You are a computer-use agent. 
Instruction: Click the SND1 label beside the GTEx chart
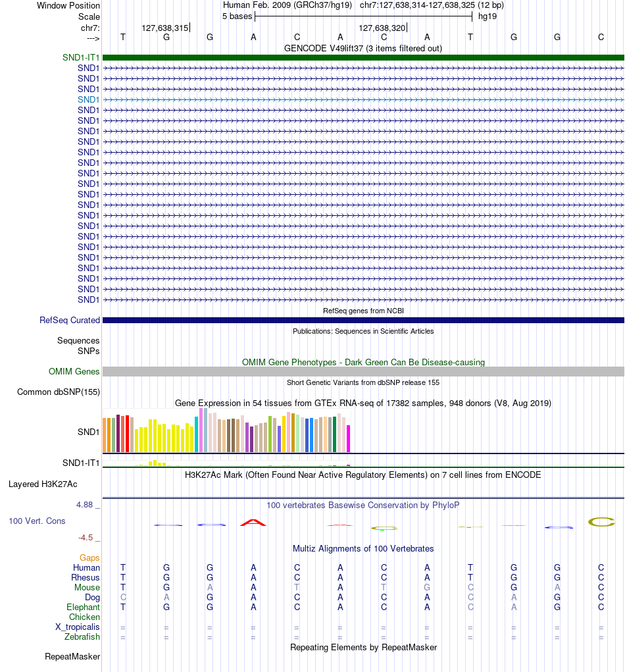click(88, 432)
